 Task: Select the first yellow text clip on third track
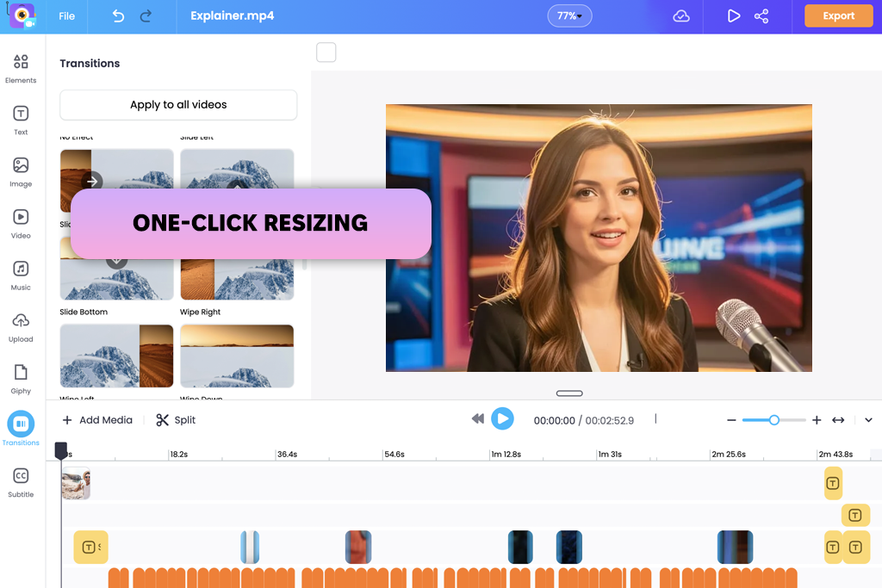click(90, 547)
